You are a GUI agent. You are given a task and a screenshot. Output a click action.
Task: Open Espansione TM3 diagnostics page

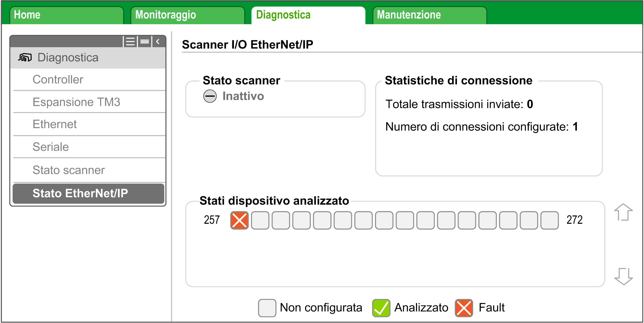(76, 102)
